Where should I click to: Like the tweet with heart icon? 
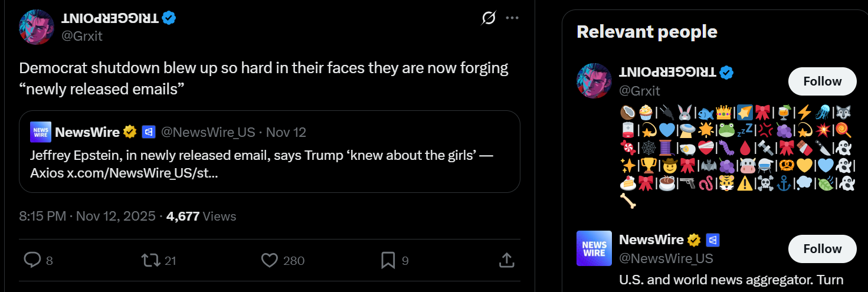269,260
